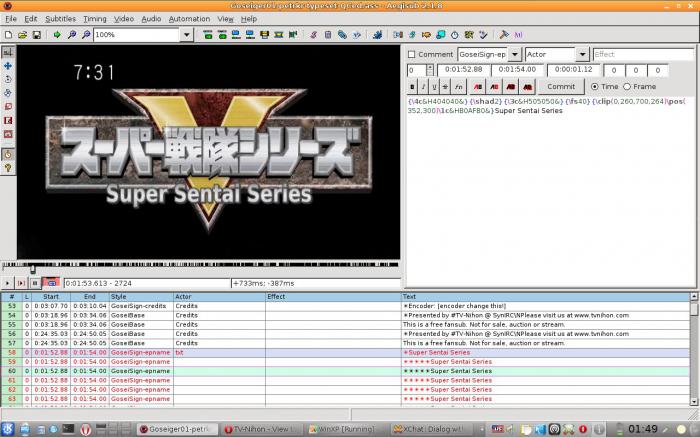The image size is (700, 437).
Task: Select vector clip tool
Action: (8, 134)
